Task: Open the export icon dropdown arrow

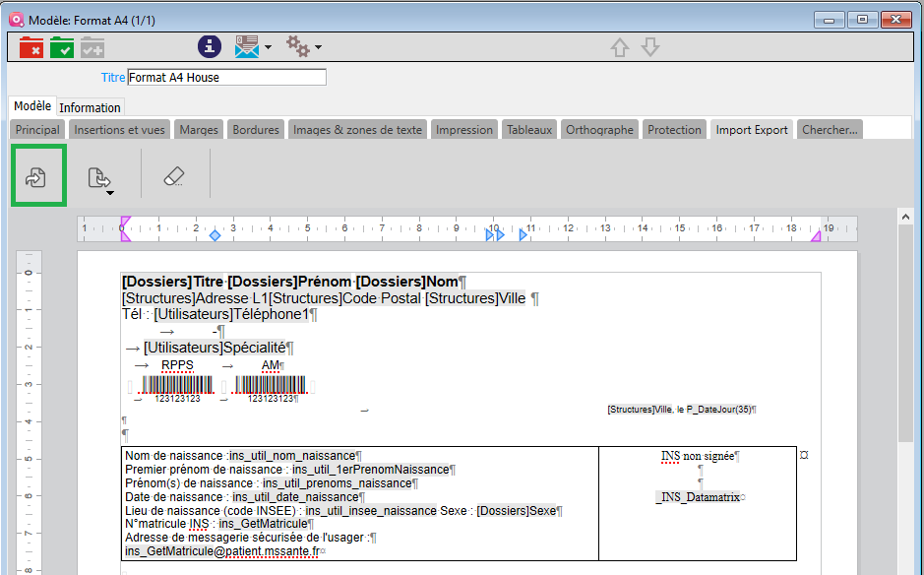Action: [x=110, y=193]
